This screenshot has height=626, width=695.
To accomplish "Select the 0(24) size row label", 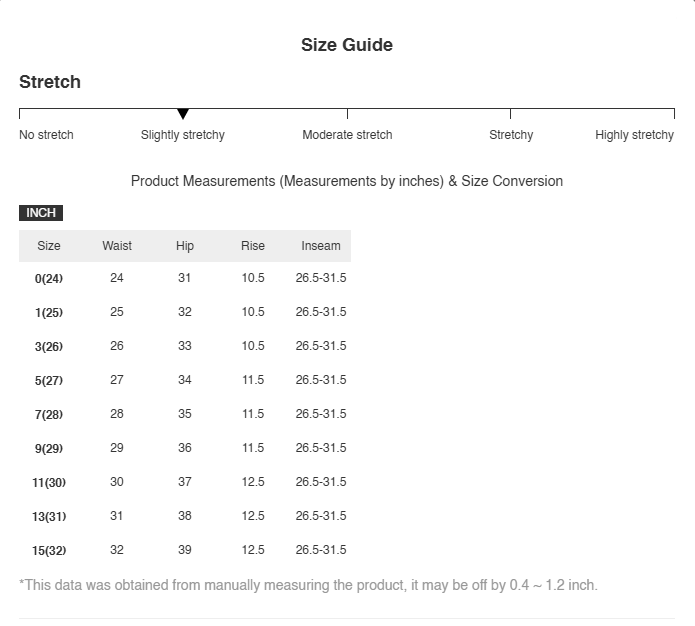I will pyautogui.click(x=49, y=278).
